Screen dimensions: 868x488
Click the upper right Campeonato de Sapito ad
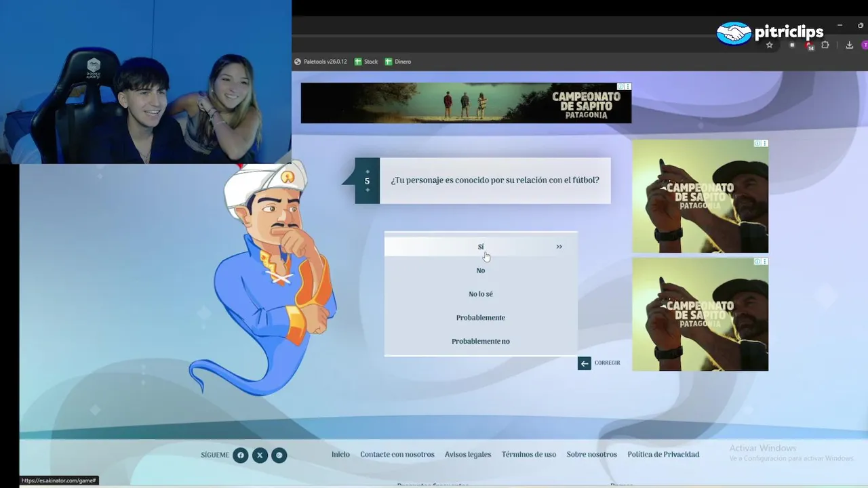pos(701,196)
